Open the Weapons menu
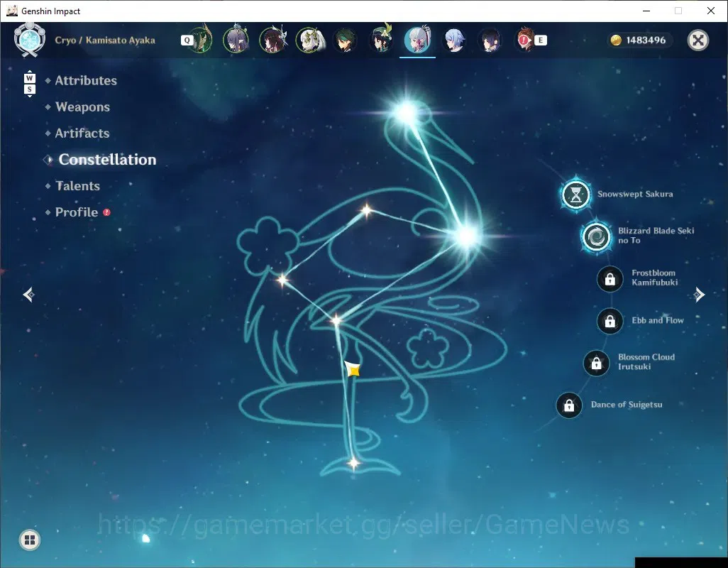 click(x=82, y=106)
